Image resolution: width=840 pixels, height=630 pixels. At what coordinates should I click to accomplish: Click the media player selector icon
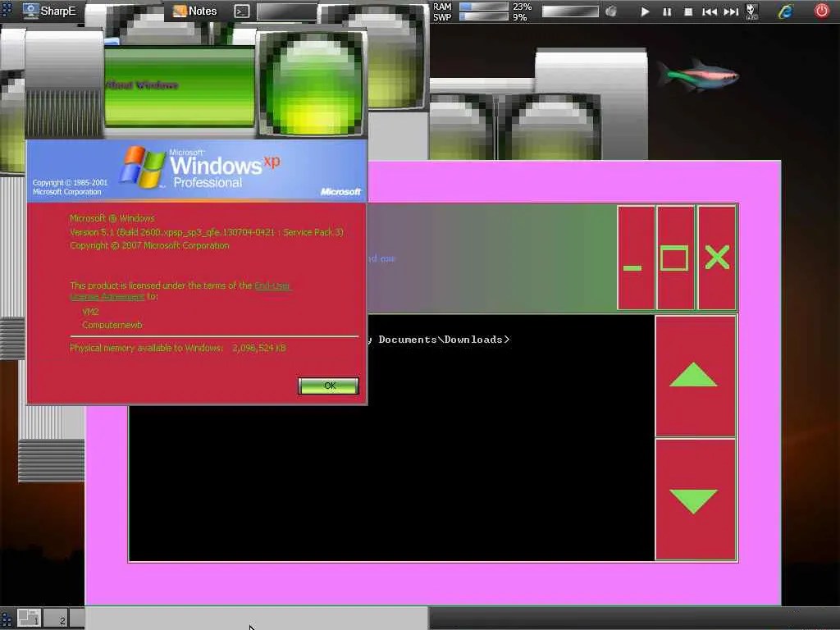click(752, 11)
